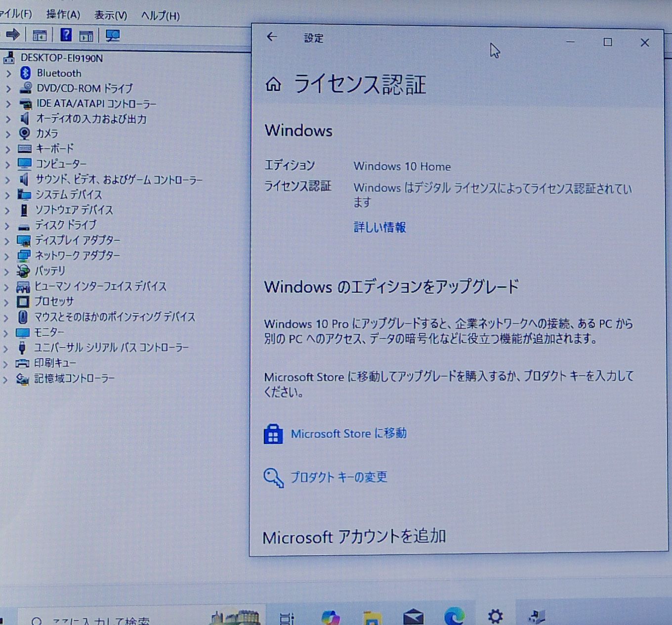Maximize the 設定 window

[x=608, y=42]
